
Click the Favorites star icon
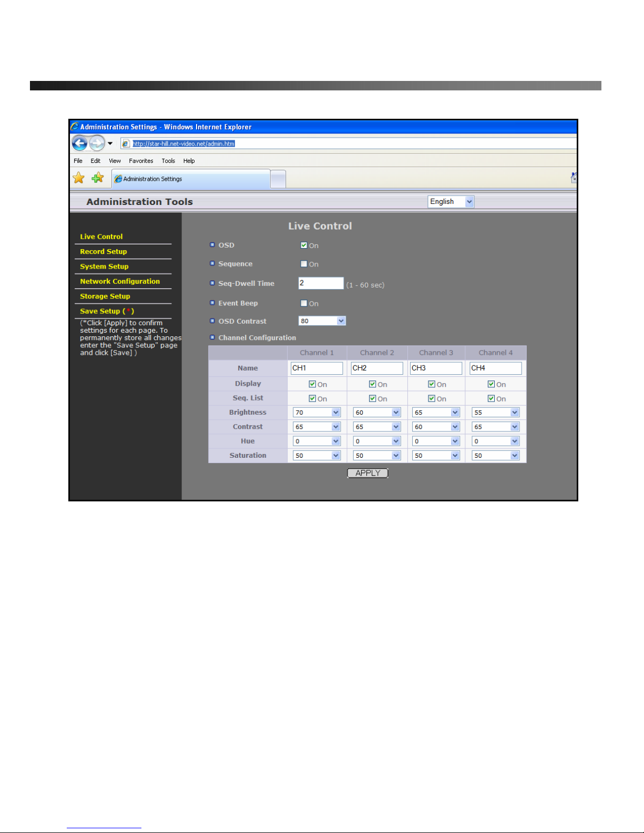pyautogui.click(x=79, y=178)
